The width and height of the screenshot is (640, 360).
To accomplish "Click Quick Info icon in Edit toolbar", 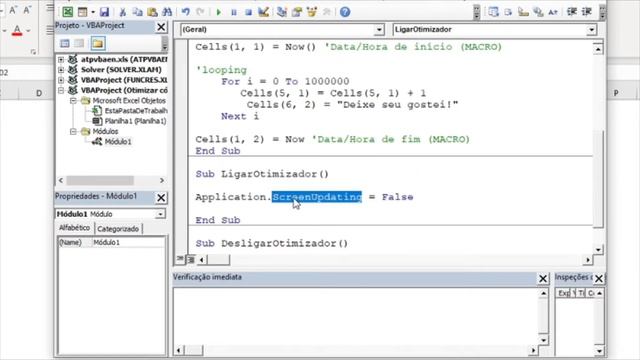I will click(523, 12).
